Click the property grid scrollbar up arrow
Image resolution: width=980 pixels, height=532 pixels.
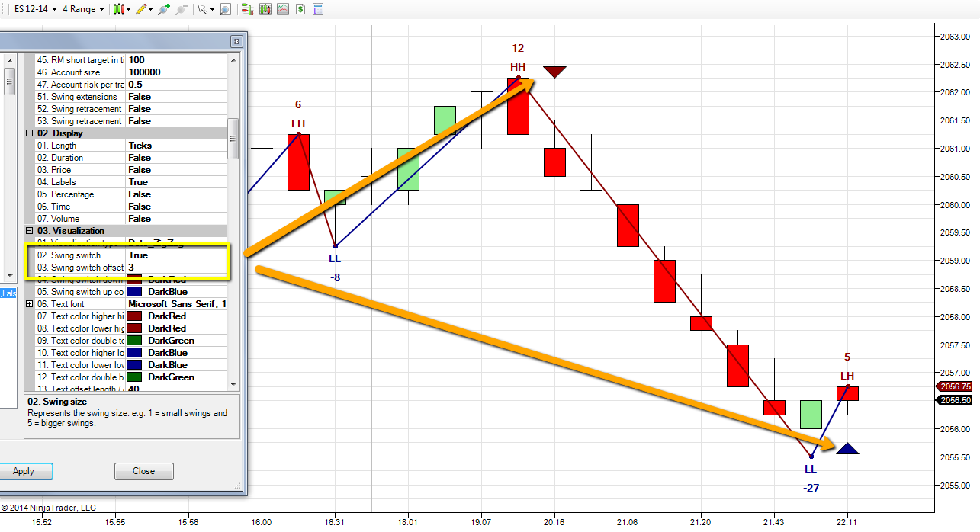(x=233, y=60)
